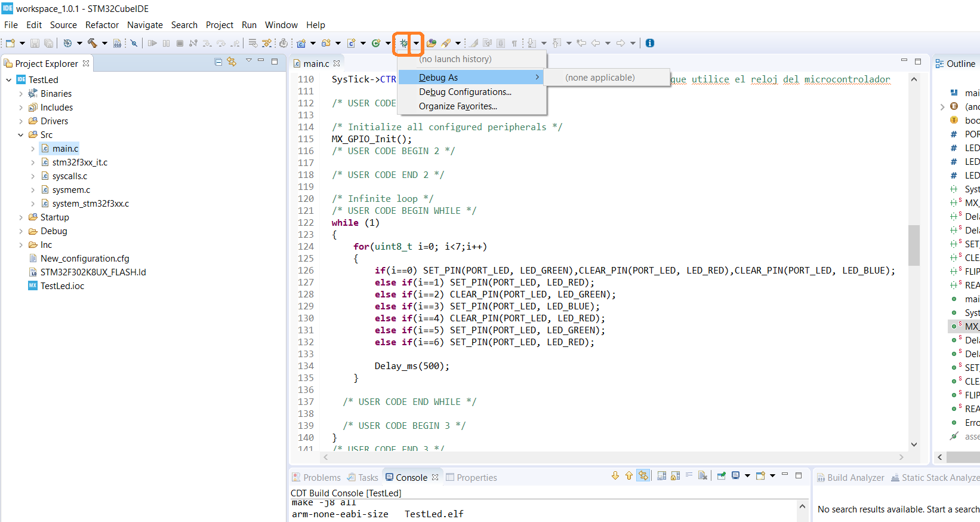Image resolution: width=980 pixels, height=522 pixels.
Task: Expand the Binaries folder
Action: [x=21, y=94]
